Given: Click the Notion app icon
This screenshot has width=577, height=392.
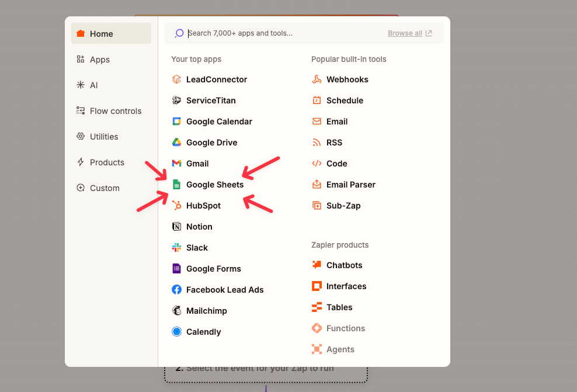Looking at the screenshot, I should pyautogui.click(x=176, y=226).
